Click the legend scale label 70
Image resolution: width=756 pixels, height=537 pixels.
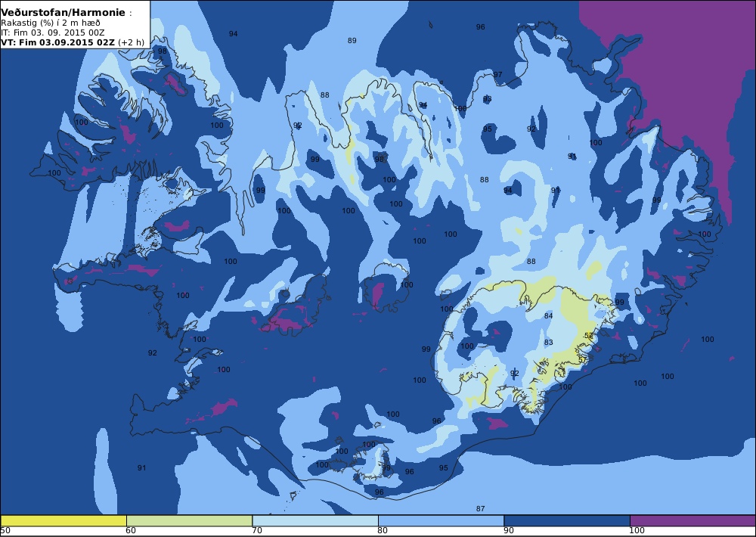(x=257, y=531)
